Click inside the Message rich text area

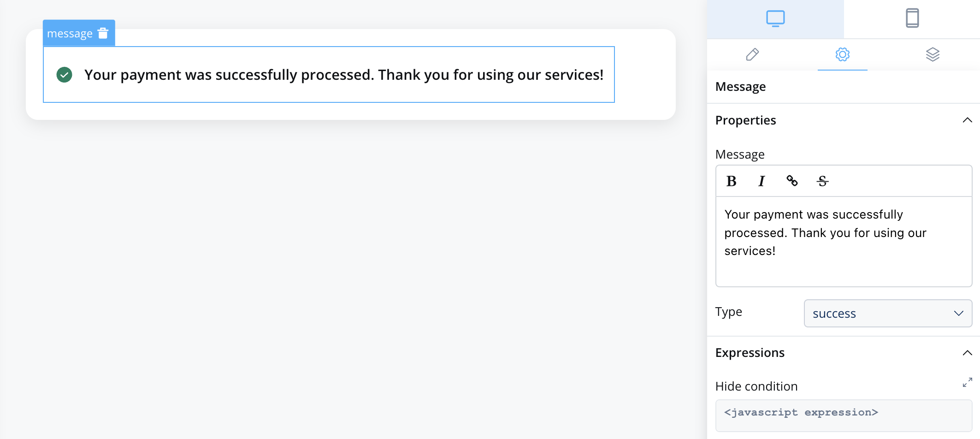tap(844, 241)
